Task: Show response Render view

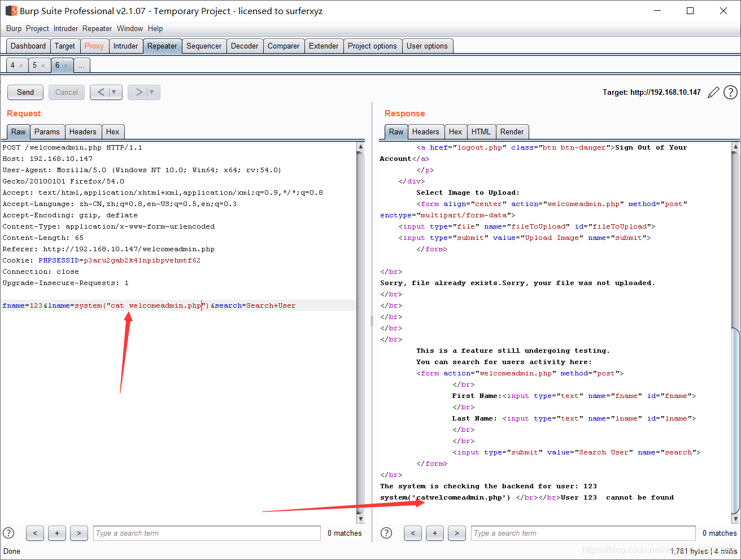Action: click(512, 132)
